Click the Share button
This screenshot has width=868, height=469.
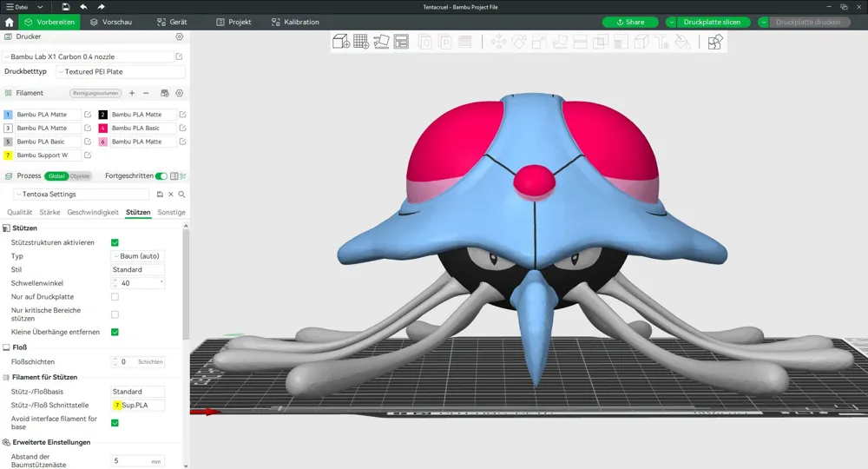click(x=630, y=23)
